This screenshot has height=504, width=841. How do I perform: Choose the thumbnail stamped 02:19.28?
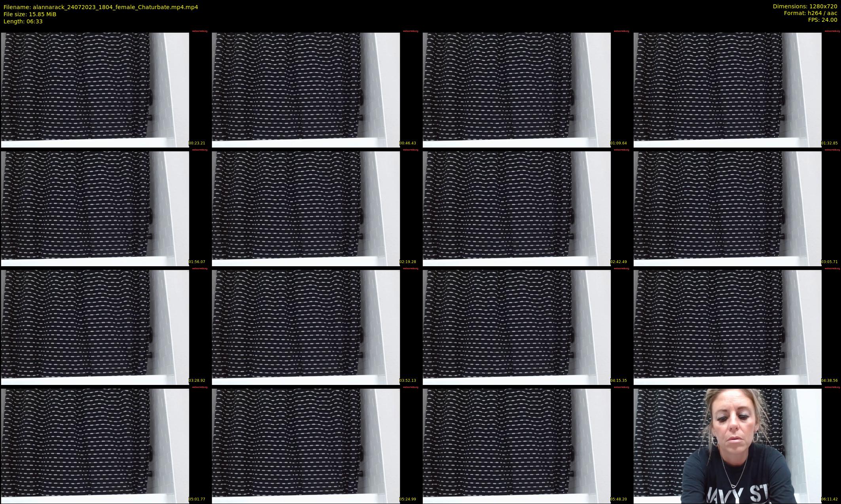pyautogui.click(x=314, y=208)
